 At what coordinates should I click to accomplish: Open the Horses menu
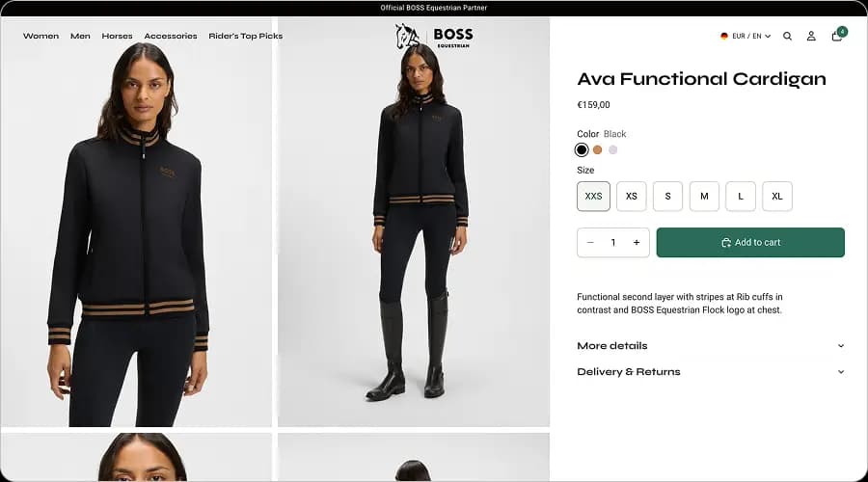[x=117, y=37]
